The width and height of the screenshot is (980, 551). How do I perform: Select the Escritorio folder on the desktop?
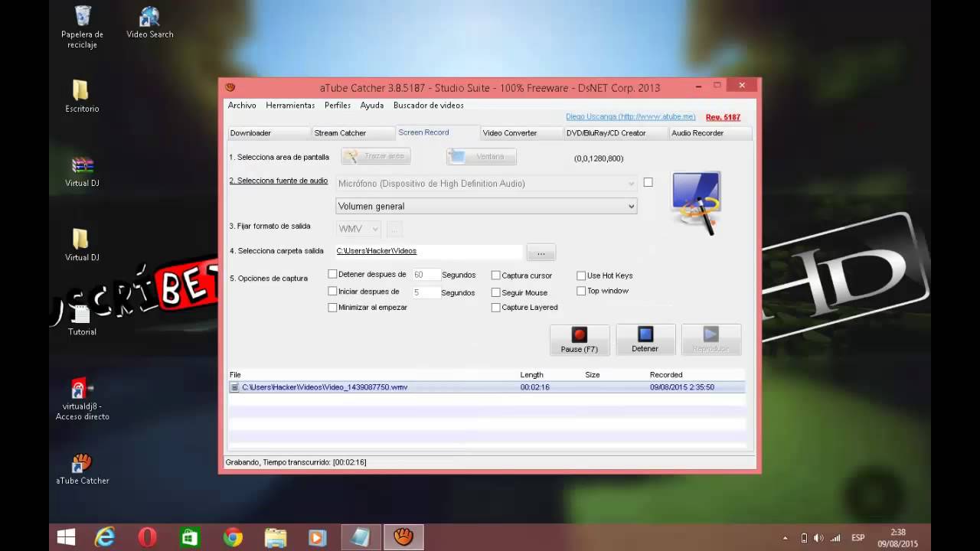click(x=82, y=96)
